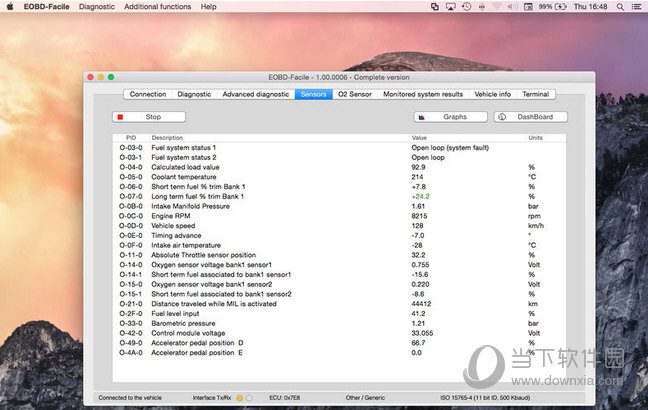Click the grey Interface Tx/Rx indicator

click(x=249, y=398)
